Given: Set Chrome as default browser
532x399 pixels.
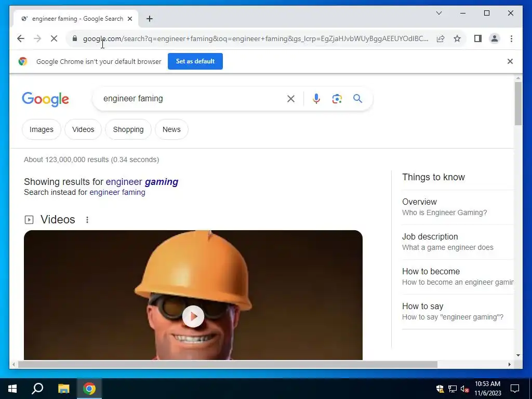Looking at the screenshot, I should (x=195, y=61).
